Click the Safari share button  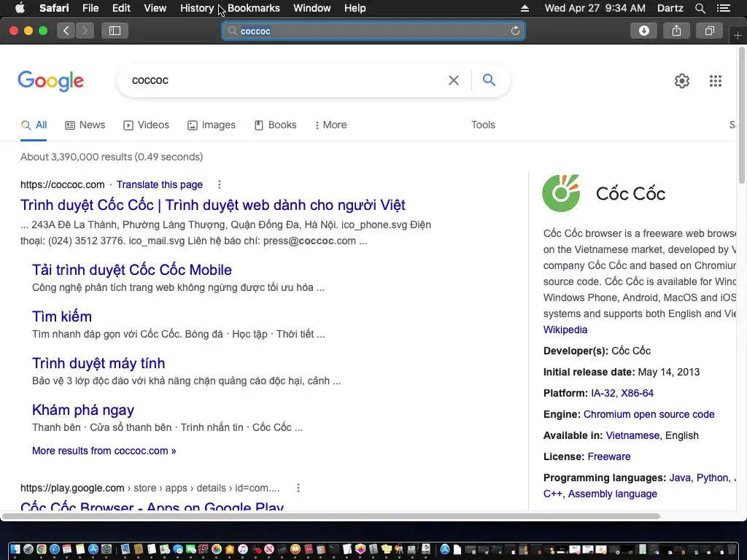[676, 31]
